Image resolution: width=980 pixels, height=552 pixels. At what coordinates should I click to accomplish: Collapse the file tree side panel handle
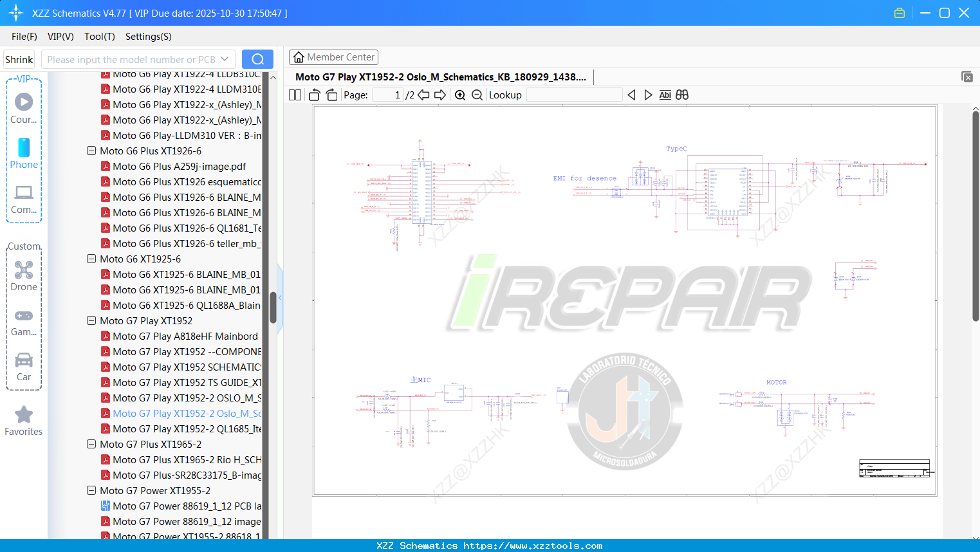coord(280,298)
